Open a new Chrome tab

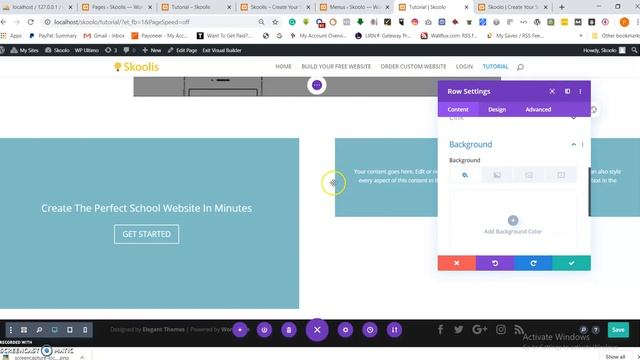coord(562,7)
